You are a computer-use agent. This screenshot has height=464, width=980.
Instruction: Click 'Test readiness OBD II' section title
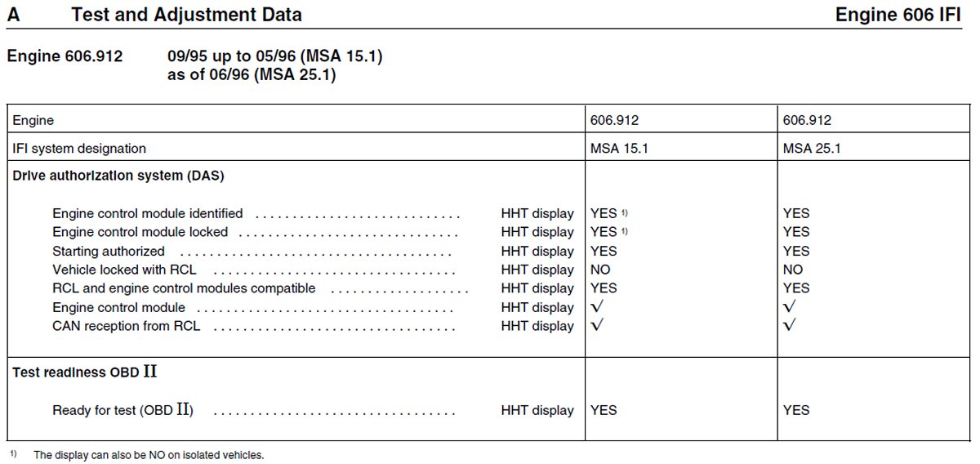click(x=85, y=372)
